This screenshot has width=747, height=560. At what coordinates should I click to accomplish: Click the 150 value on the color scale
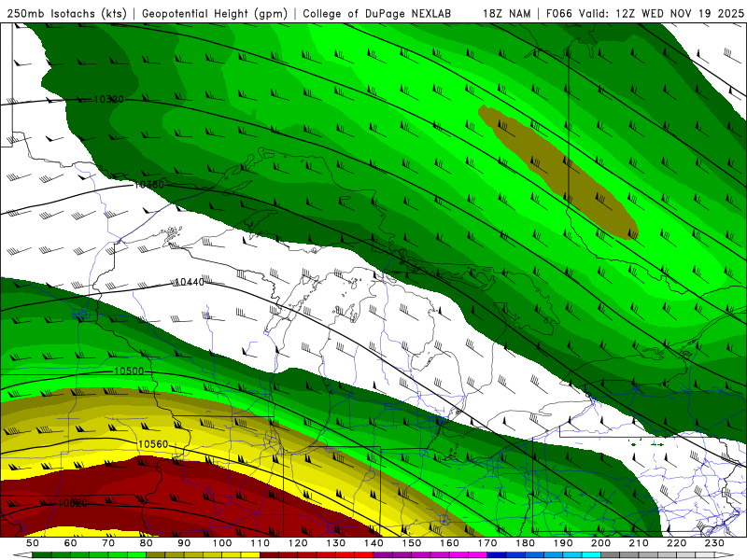point(411,543)
